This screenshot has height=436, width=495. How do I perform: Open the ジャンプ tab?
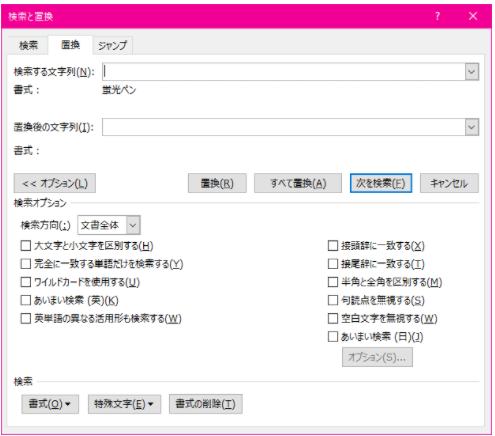(x=112, y=45)
